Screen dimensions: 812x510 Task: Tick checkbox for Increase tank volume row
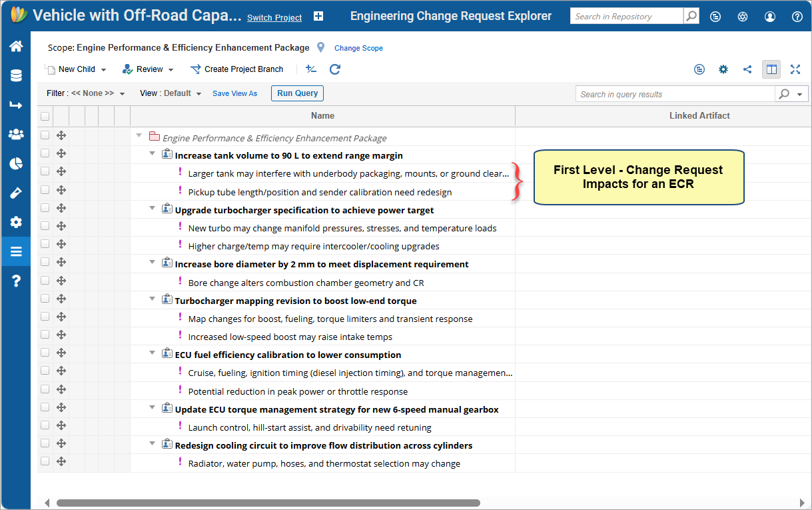point(45,153)
